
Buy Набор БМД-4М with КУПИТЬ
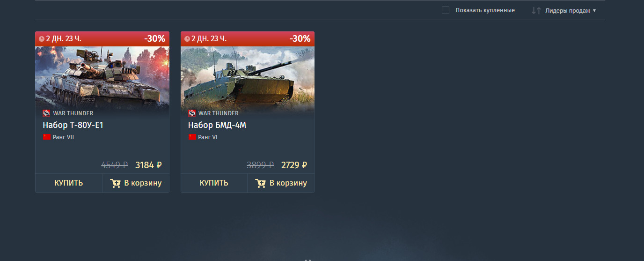point(214,183)
